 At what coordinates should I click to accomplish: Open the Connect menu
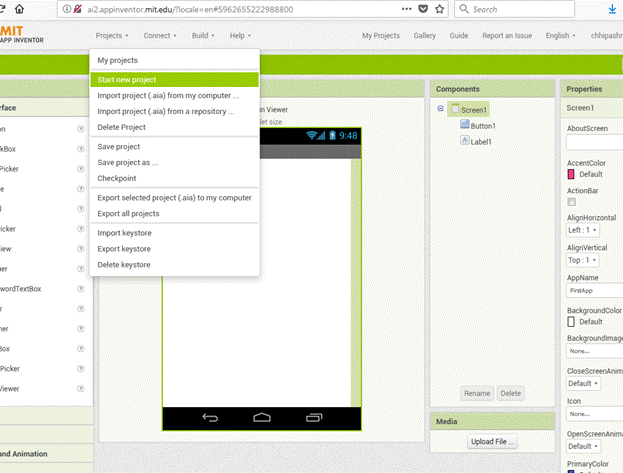(x=160, y=36)
